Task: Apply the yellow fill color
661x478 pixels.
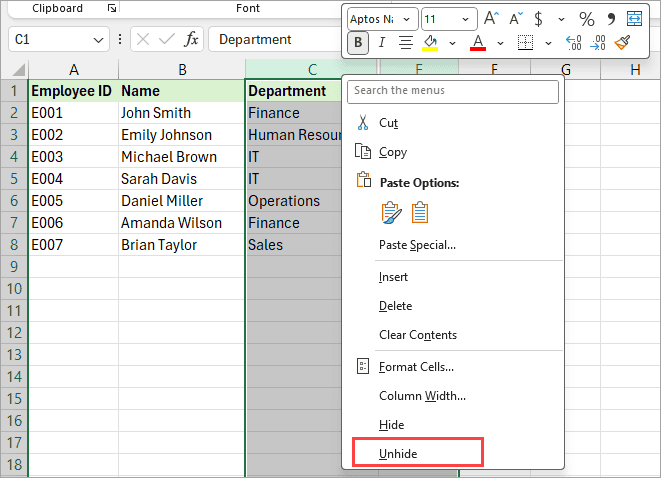Action: [x=431, y=43]
